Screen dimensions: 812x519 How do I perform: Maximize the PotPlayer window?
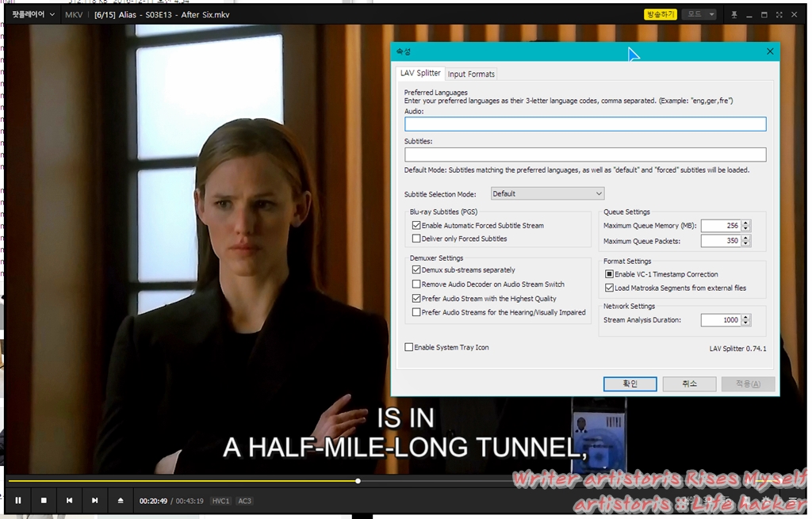tap(764, 15)
